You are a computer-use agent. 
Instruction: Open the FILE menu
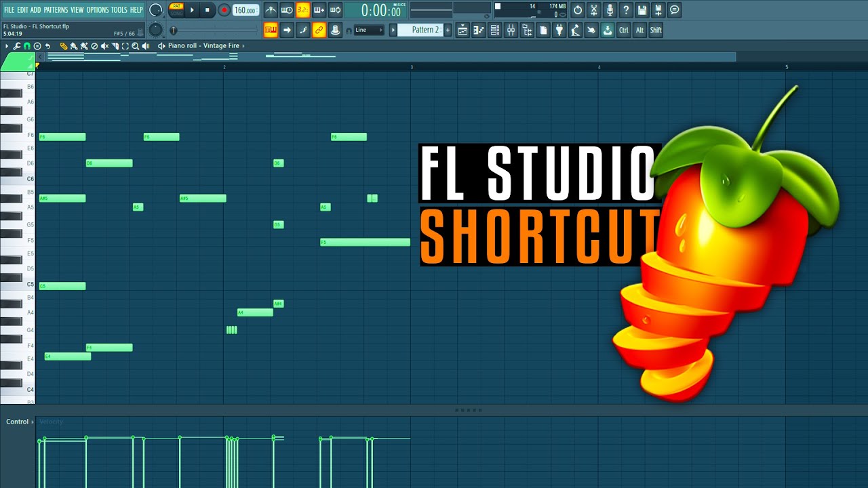click(9, 10)
